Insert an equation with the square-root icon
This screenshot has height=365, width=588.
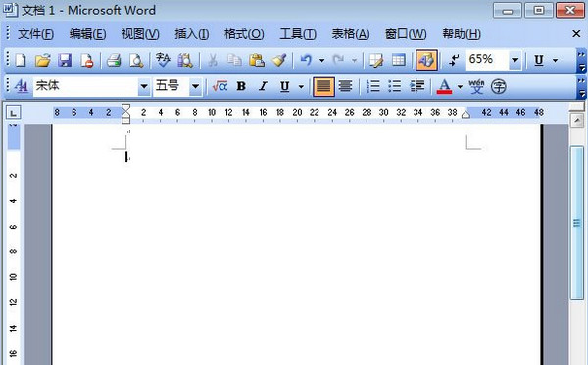(x=220, y=86)
